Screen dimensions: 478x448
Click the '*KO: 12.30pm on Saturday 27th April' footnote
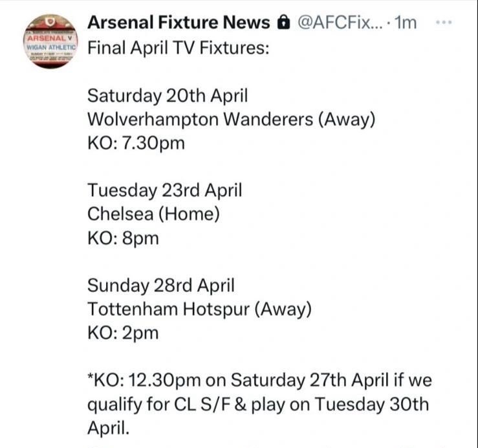[x=259, y=380]
